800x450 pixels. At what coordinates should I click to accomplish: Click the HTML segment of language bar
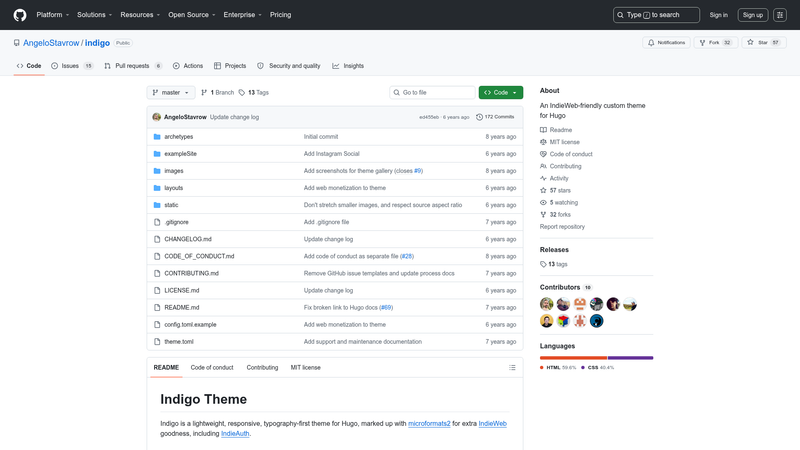tap(573, 358)
